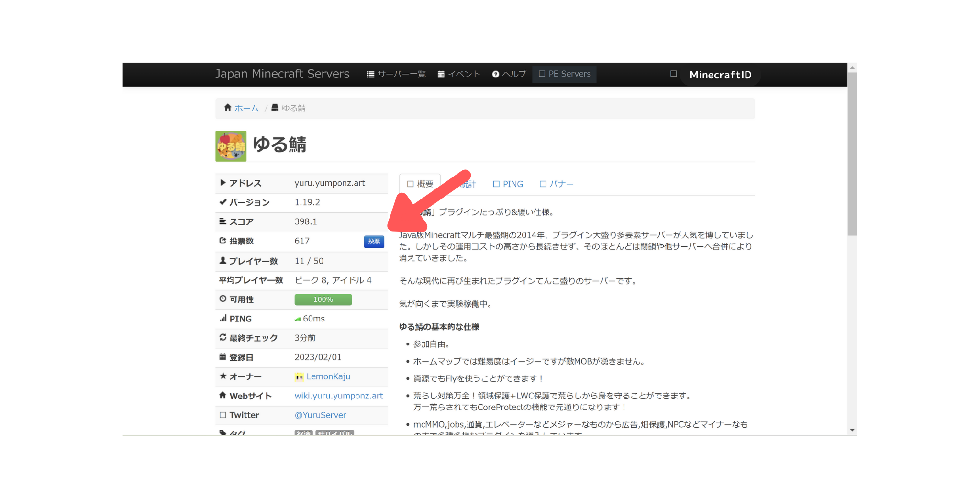Click the 最終チェック refresh icon
The image size is (980, 498).
[x=223, y=337]
